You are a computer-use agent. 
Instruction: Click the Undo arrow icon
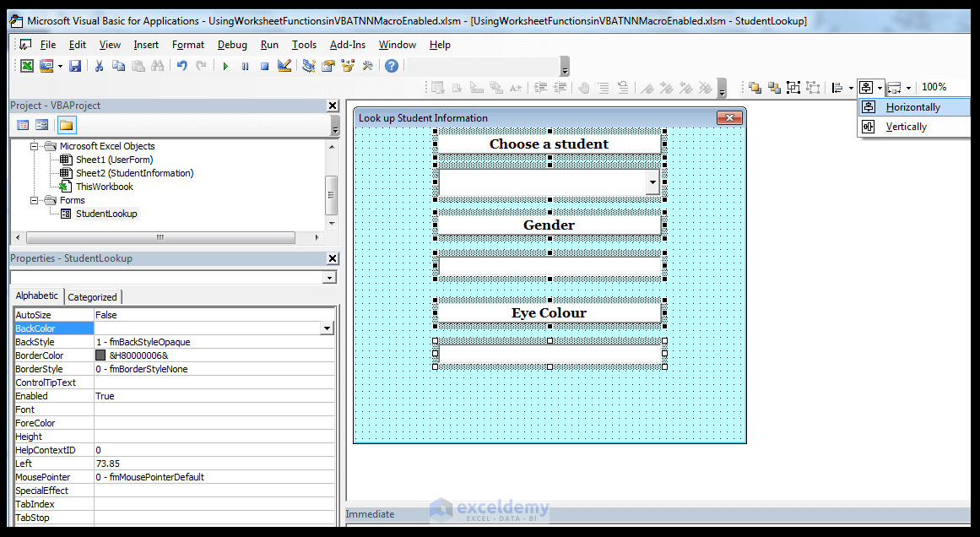click(x=181, y=66)
